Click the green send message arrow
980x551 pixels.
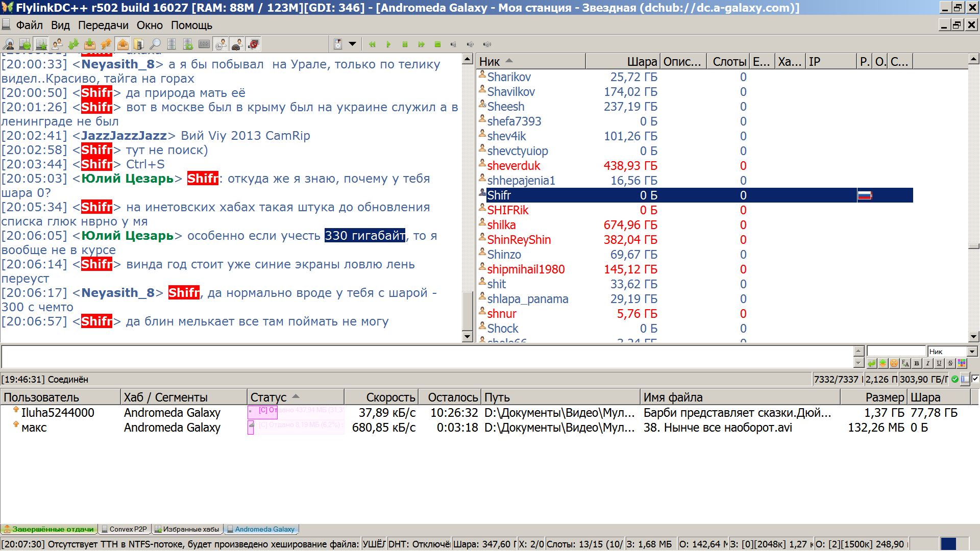coord(871,363)
